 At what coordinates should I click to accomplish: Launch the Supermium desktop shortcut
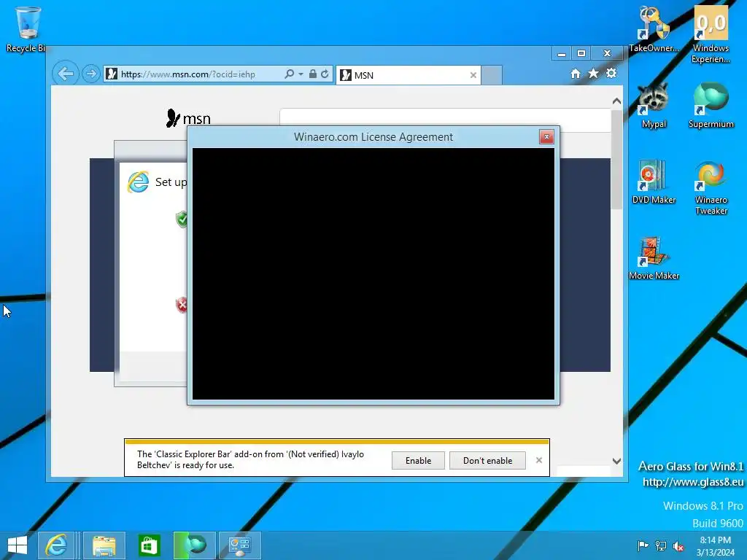pyautogui.click(x=711, y=106)
